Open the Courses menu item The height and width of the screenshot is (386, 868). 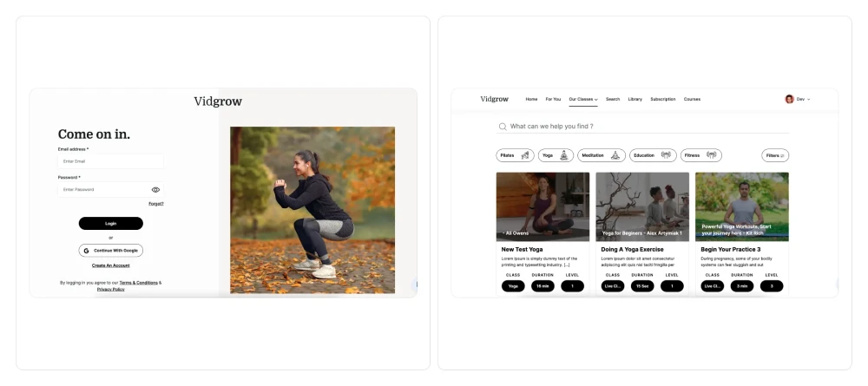(x=692, y=99)
